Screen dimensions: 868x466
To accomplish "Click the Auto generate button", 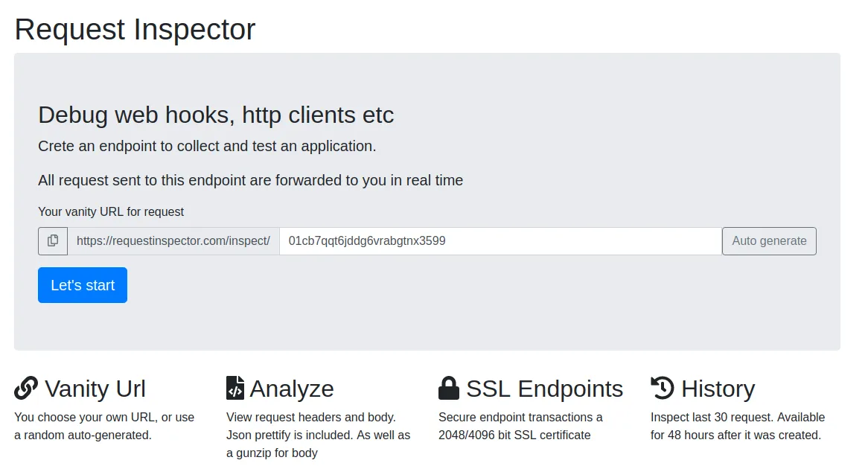I will tap(769, 240).
